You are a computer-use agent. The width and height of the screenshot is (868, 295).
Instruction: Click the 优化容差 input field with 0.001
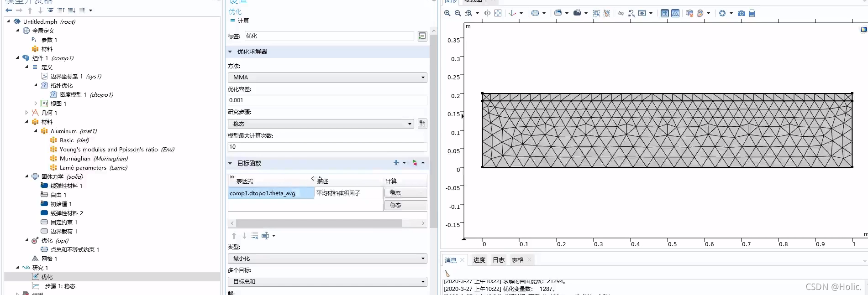(327, 100)
